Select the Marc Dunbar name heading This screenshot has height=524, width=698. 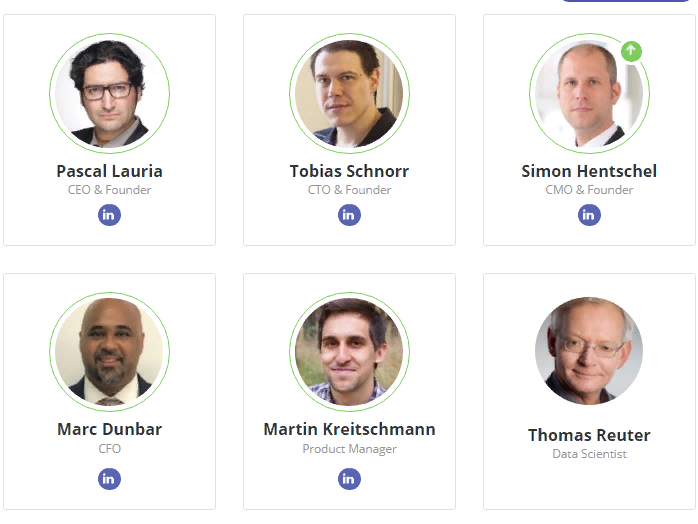(x=110, y=430)
